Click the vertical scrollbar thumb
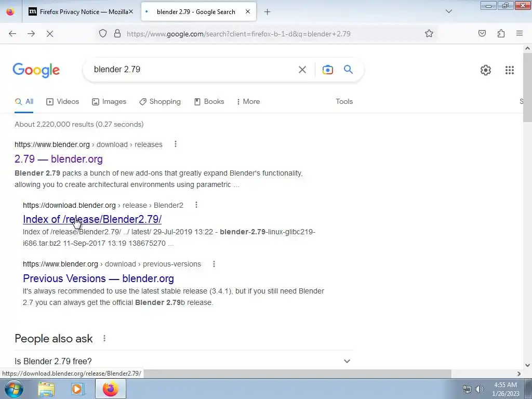 (x=527, y=87)
